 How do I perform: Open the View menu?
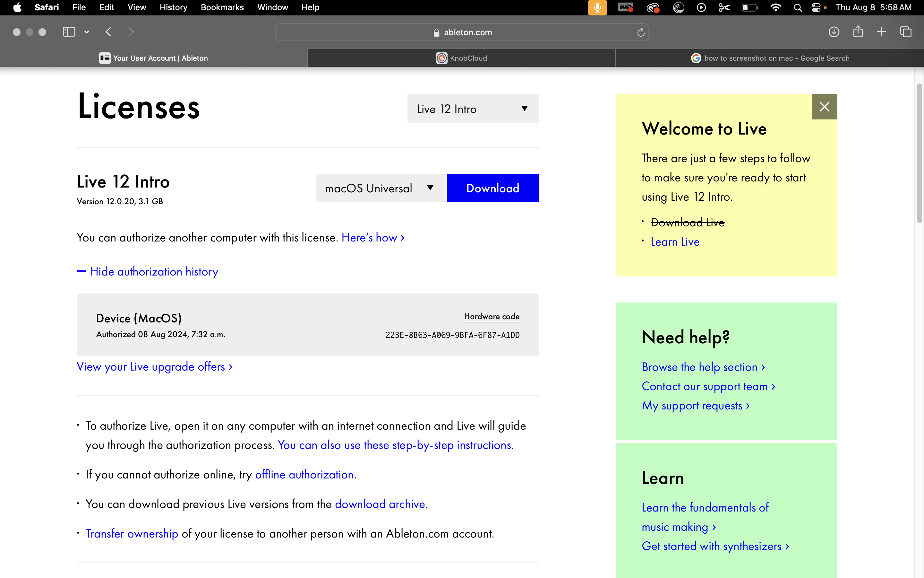point(137,7)
